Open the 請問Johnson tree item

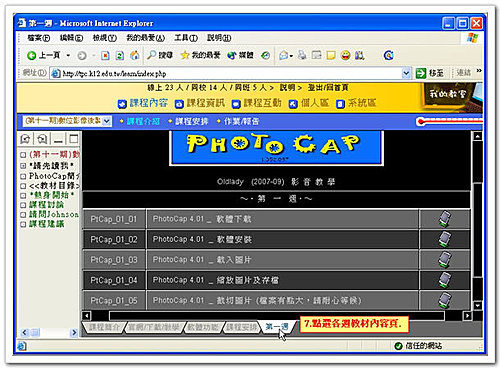(54, 214)
